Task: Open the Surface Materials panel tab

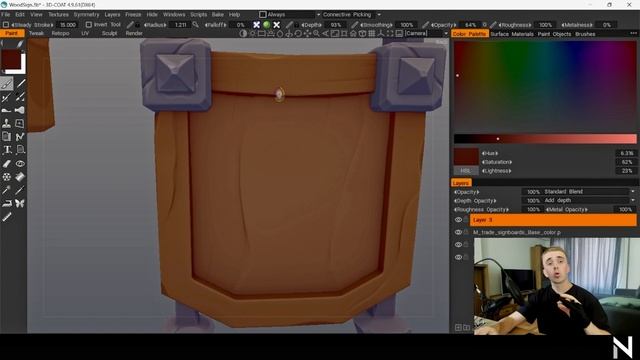Action: point(512,34)
